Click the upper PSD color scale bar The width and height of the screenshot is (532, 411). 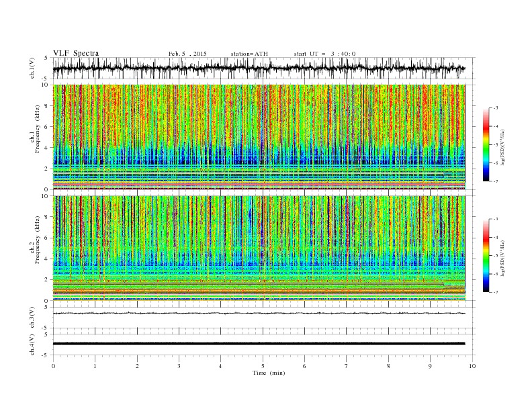click(x=486, y=144)
